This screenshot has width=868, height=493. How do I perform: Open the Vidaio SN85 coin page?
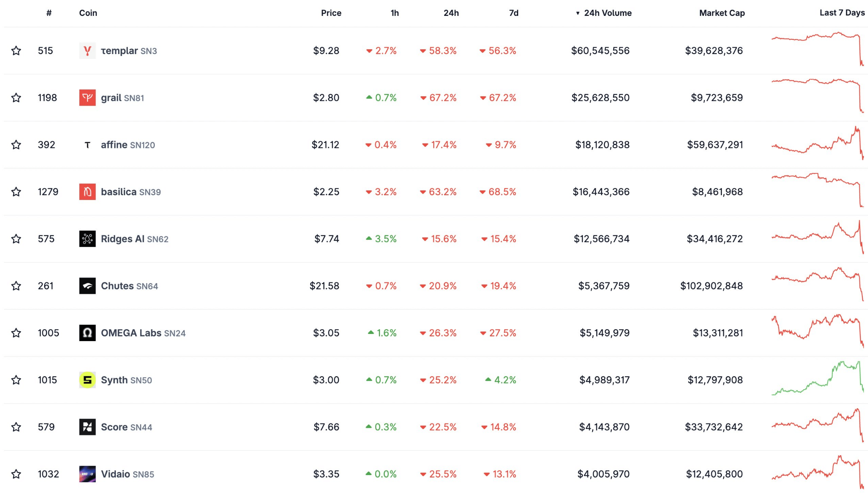[x=127, y=474]
